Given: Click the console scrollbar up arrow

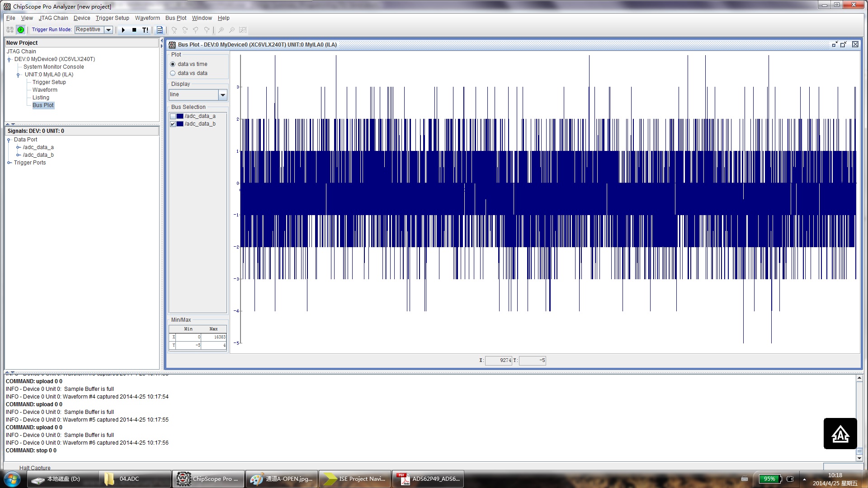Looking at the screenshot, I should pyautogui.click(x=859, y=378).
